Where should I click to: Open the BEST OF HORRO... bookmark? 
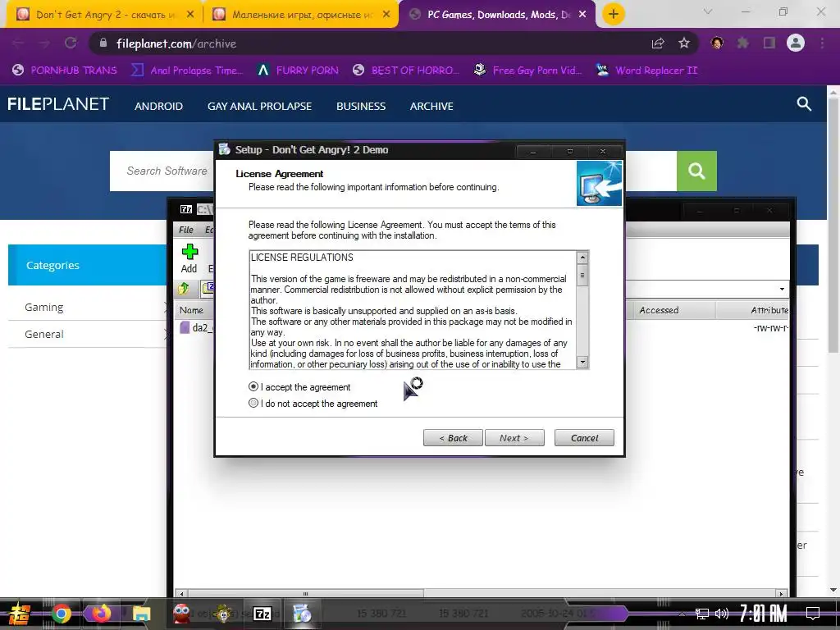(x=405, y=71)
